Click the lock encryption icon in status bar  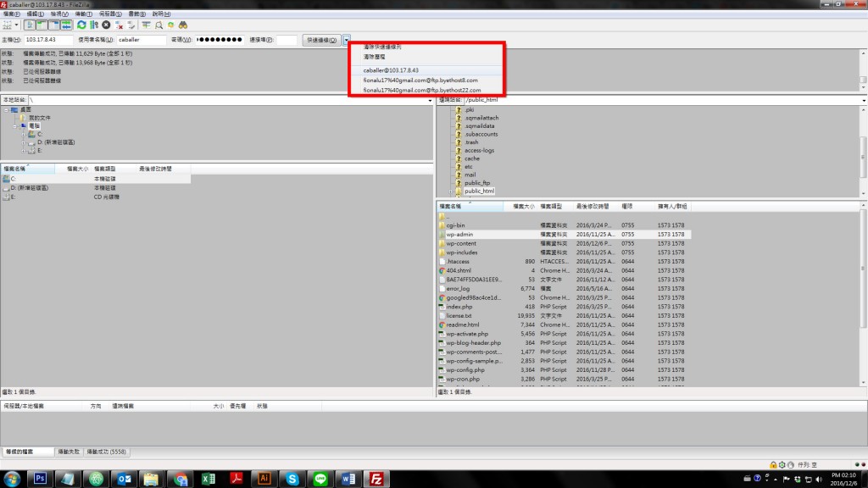[773, 465]
